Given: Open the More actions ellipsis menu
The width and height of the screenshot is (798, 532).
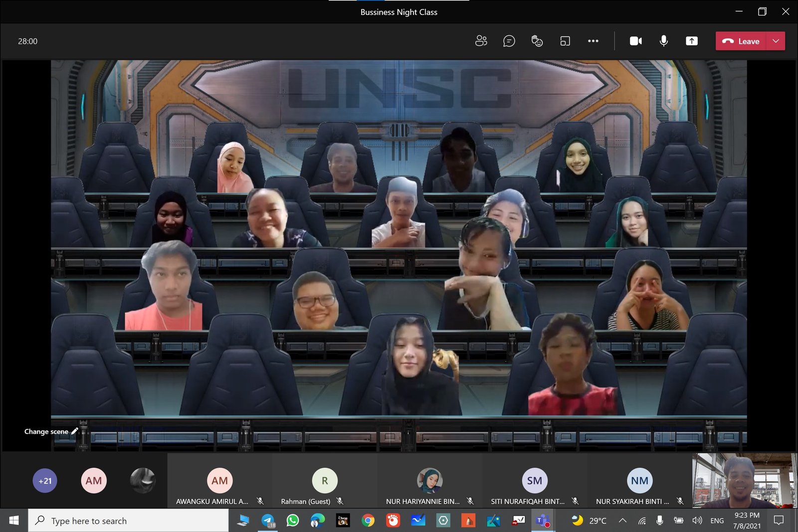Looking at the screenshot, I should point(593,41).
